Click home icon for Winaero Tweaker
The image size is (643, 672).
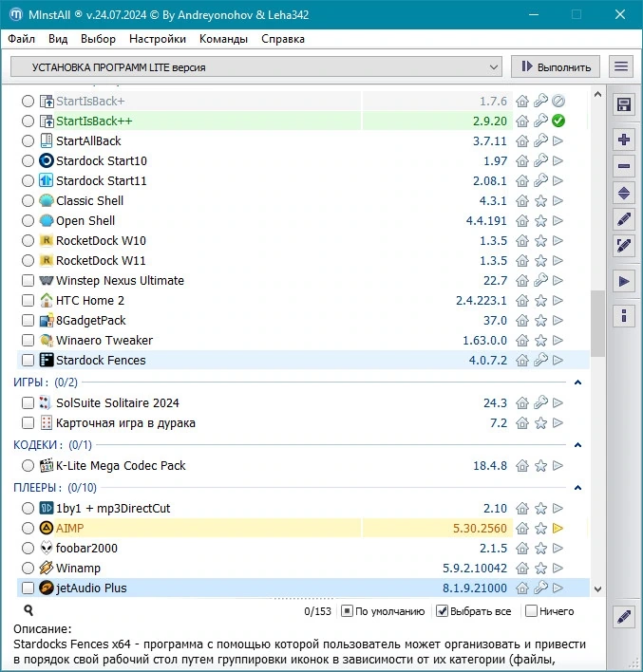[x=522, y=341]
